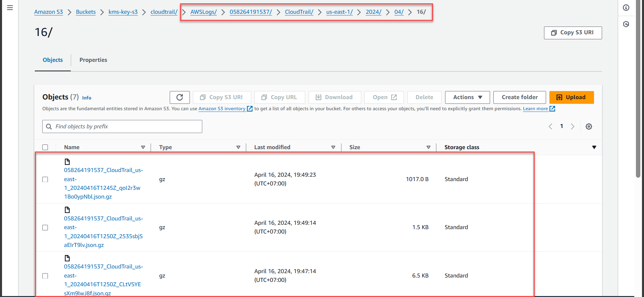Screen dimensions: 644x297
Task: Select the Objects tab
Action: [x=53, y=60]
